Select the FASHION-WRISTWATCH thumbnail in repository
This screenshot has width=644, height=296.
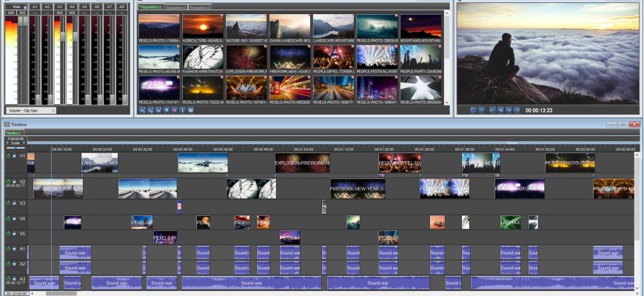(x=203, y=57)
